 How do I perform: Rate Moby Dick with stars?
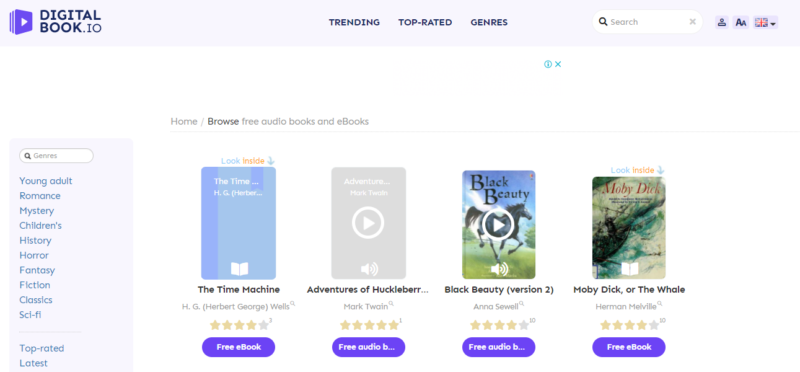point(629,325)
